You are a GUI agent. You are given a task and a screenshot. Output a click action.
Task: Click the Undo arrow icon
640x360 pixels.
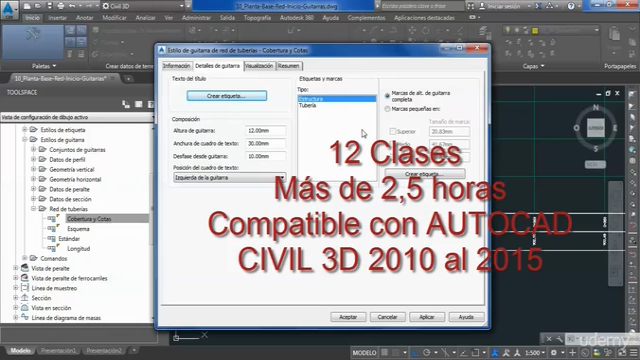click(72, 6)
